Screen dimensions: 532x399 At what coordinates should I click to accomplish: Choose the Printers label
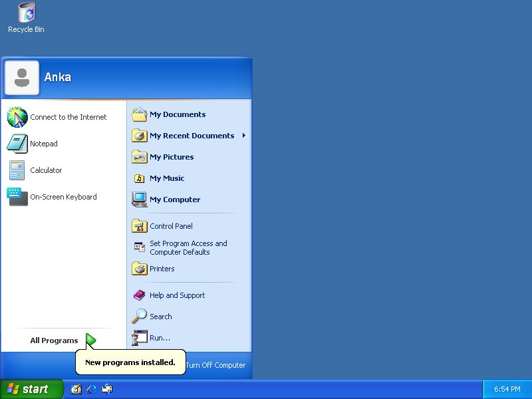click(162, 269)
